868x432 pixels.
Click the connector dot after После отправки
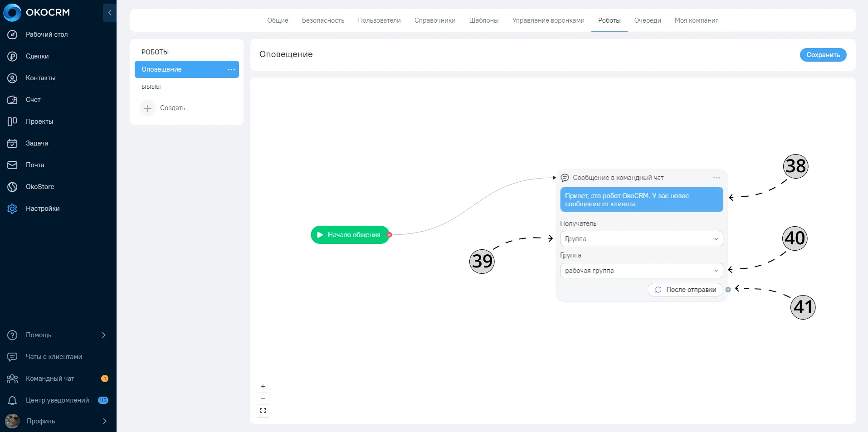728,290
